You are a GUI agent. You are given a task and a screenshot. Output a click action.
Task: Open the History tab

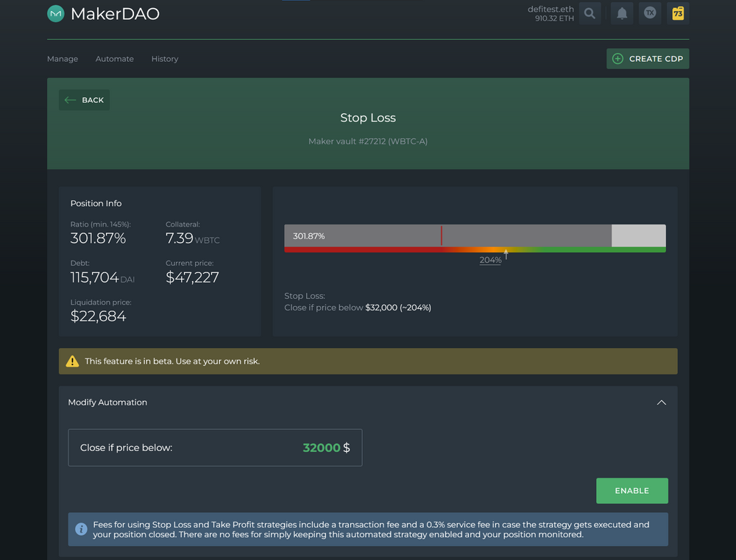pos(165,59)
